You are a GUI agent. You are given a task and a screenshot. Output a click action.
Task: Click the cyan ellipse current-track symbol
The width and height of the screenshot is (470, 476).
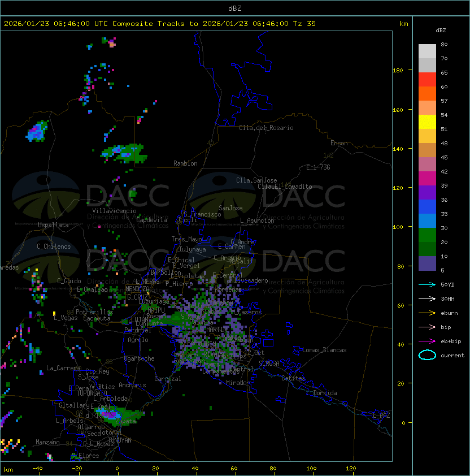tap(427, 355)
